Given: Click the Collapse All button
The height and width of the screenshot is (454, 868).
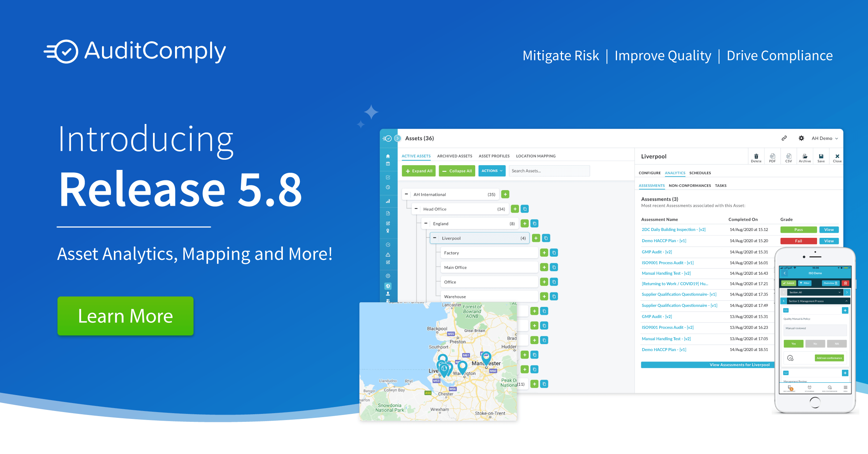Looking at the screenshot, I should click(x=457, y=171).
